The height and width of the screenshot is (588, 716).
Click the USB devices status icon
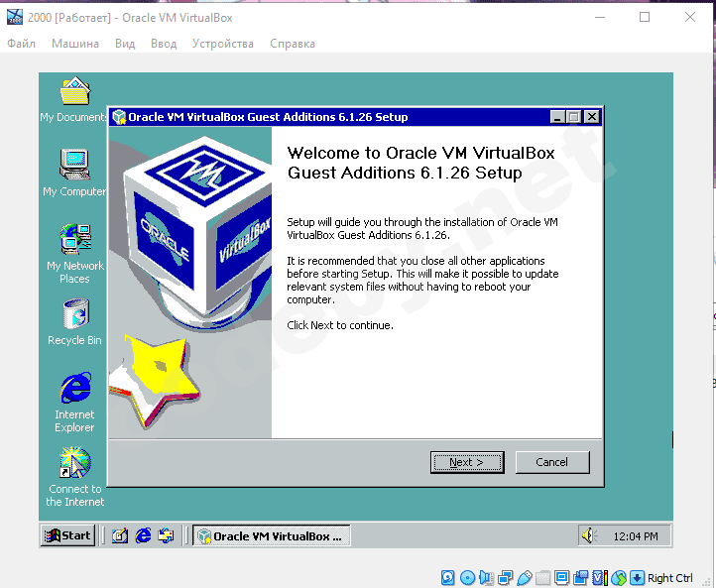pyautogui.click(x=525, y=578)
